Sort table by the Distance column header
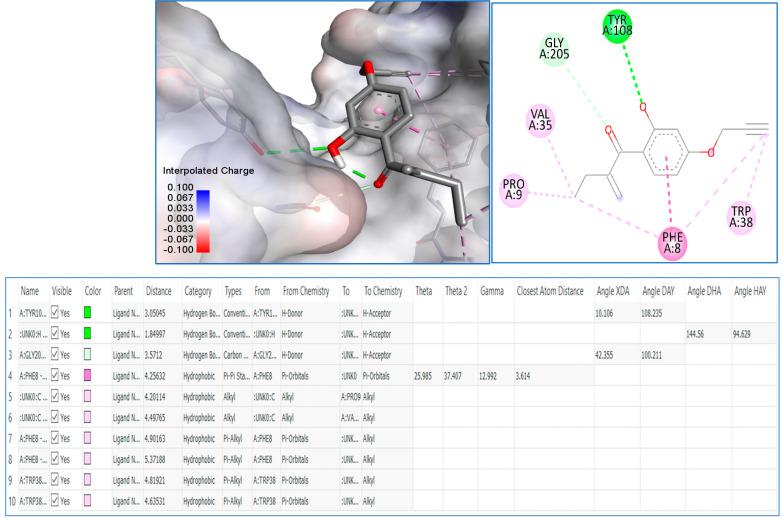The height and width of the screenshot is (518, 782). (160, 290)
